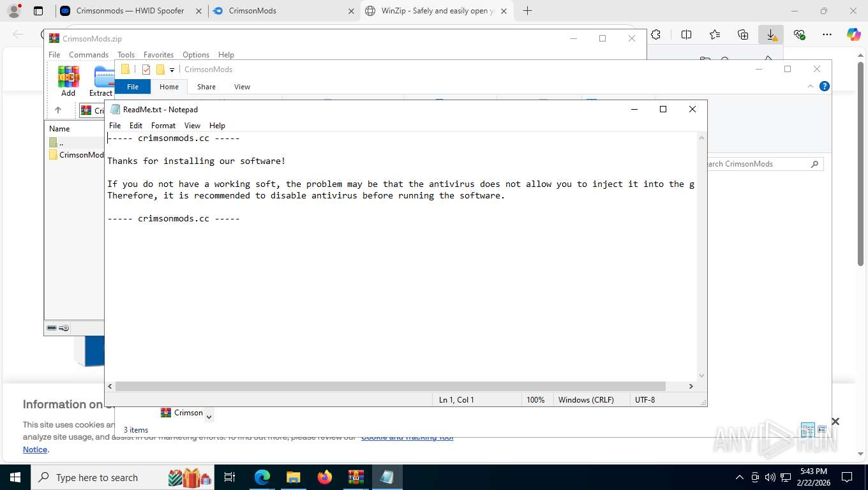This screenshot has width=868, height=490.
Task: Click Notepad horizontal scrollbar left arrow
Action: tap(110, 386)
